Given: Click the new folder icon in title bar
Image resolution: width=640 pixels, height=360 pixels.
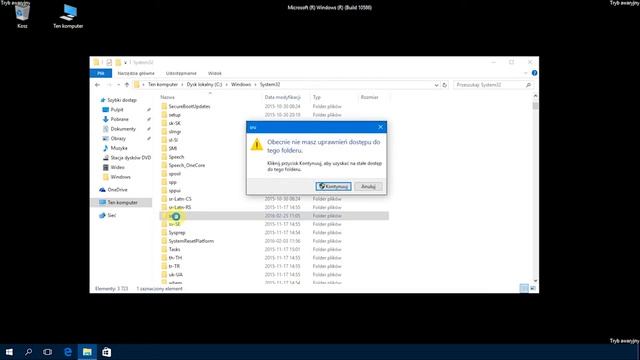Looking at the screenshot, I should click(x=118, y=62).
